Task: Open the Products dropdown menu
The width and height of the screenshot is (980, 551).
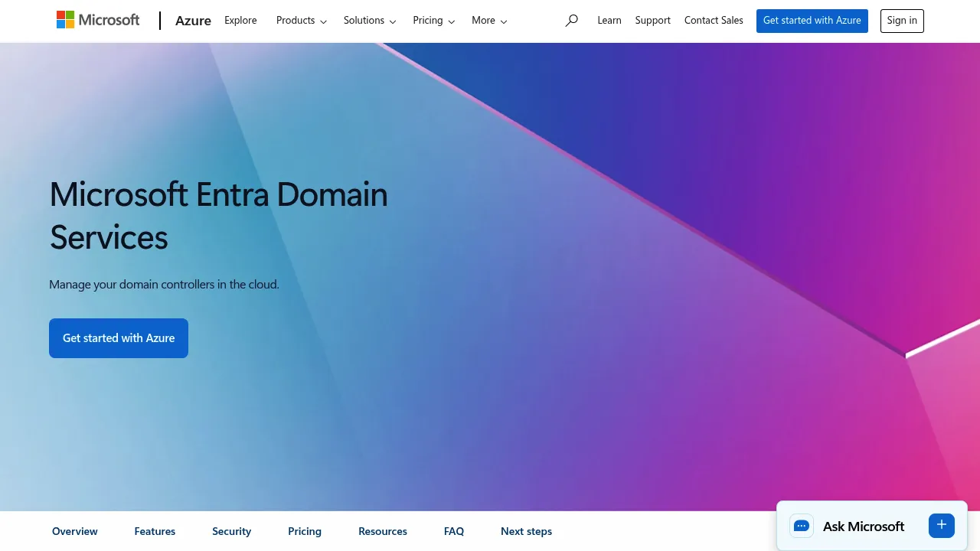Action: point(302,21)
